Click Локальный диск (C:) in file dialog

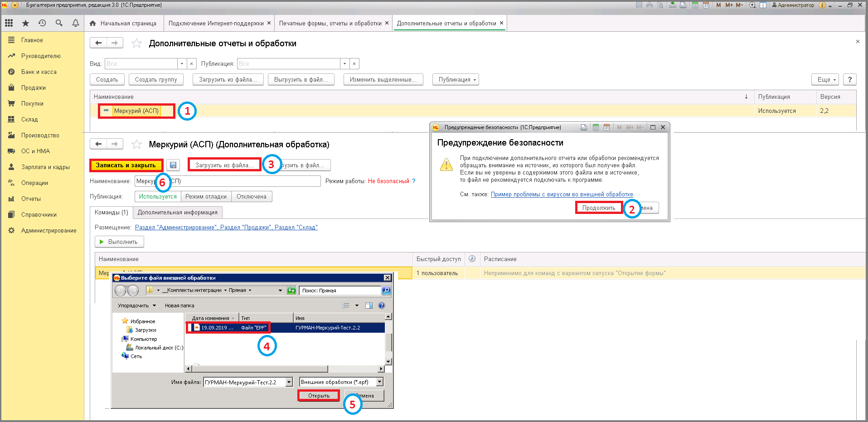[x=154, y=348]
